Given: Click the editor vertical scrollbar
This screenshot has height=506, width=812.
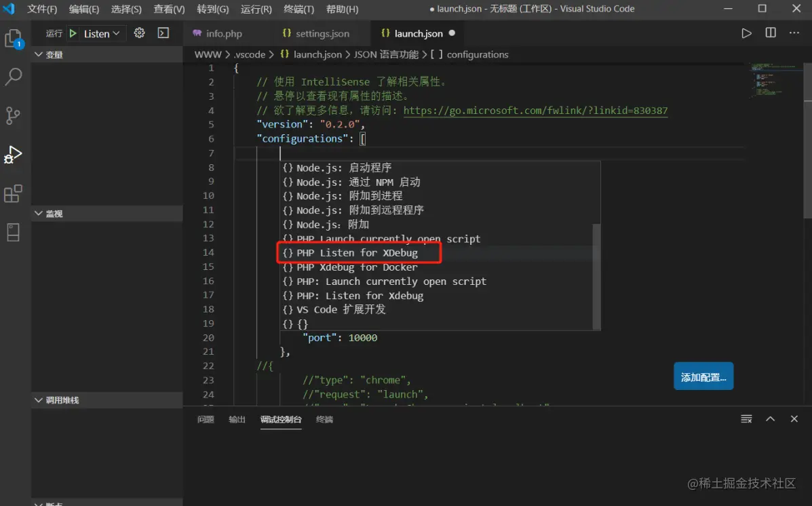Looking at the screenshot, I should (x=808, y=141).
